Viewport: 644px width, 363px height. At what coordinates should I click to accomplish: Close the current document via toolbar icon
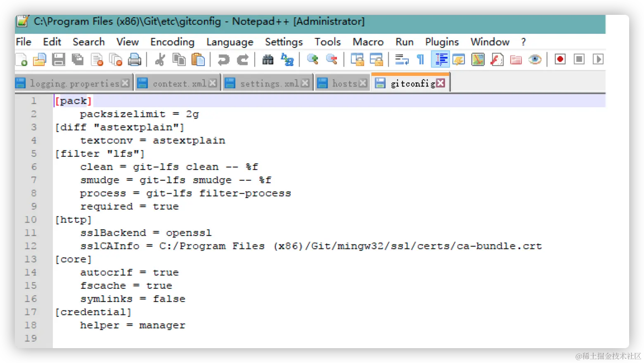(97, 60)
